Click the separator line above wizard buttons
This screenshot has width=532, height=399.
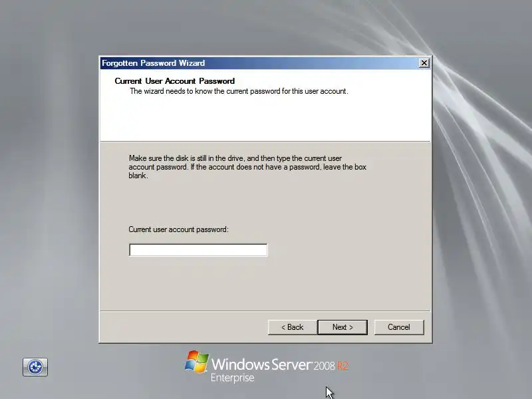coord(265,311)
